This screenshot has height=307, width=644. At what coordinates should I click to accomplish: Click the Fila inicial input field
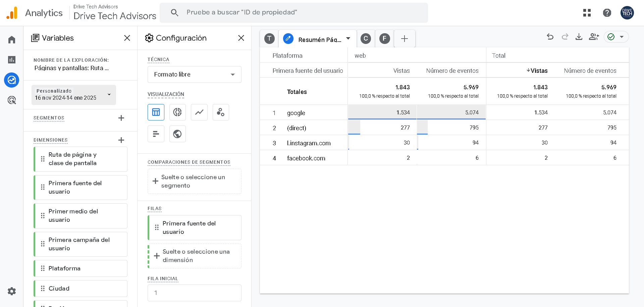[x=194, y=293]
